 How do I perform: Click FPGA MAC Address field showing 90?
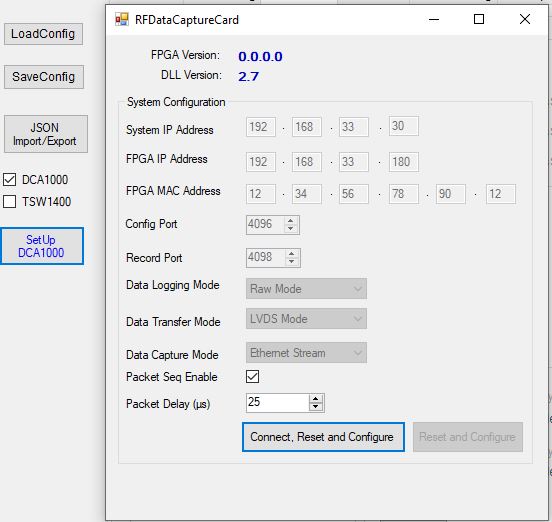tap(451, 194)
